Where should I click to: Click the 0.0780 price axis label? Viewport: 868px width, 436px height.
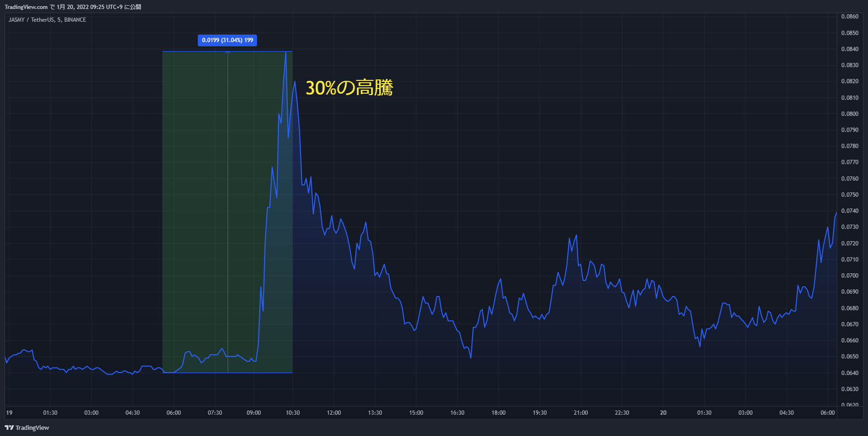(x=850, y=146)
